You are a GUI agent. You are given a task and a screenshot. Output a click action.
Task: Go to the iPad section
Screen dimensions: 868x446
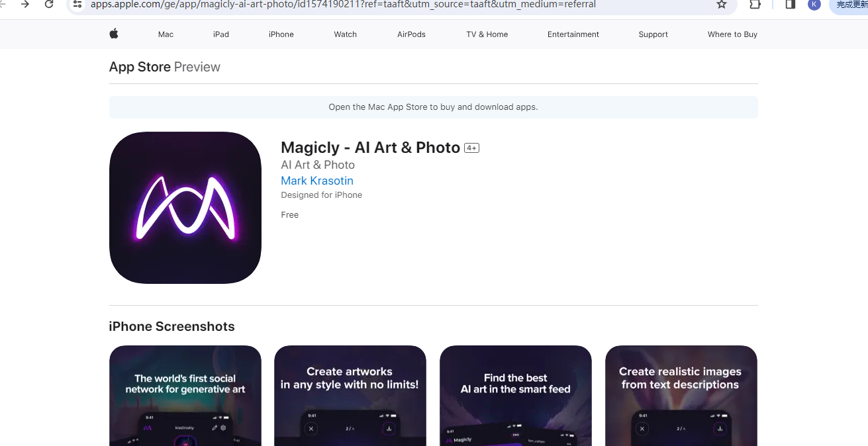click(x=221, y=34)
